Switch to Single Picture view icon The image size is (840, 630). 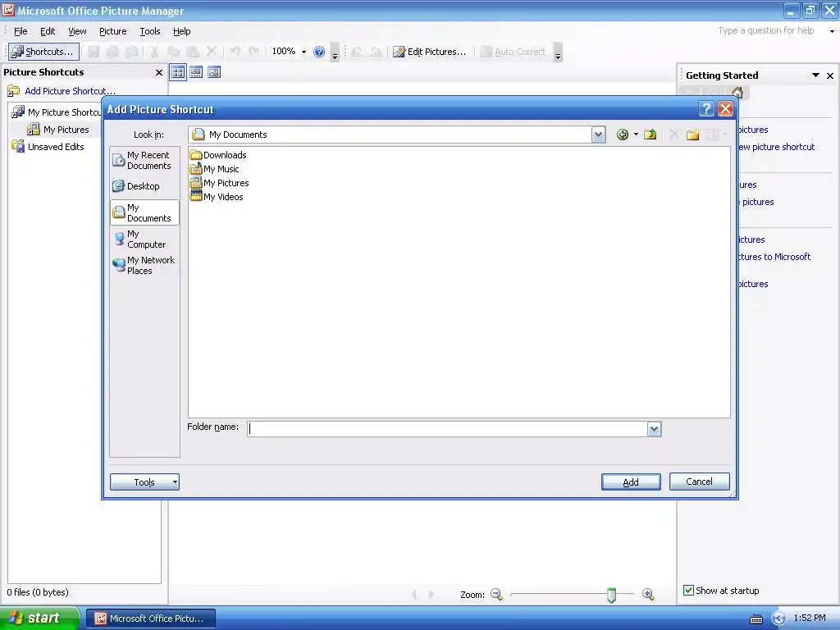coord(214,72)
